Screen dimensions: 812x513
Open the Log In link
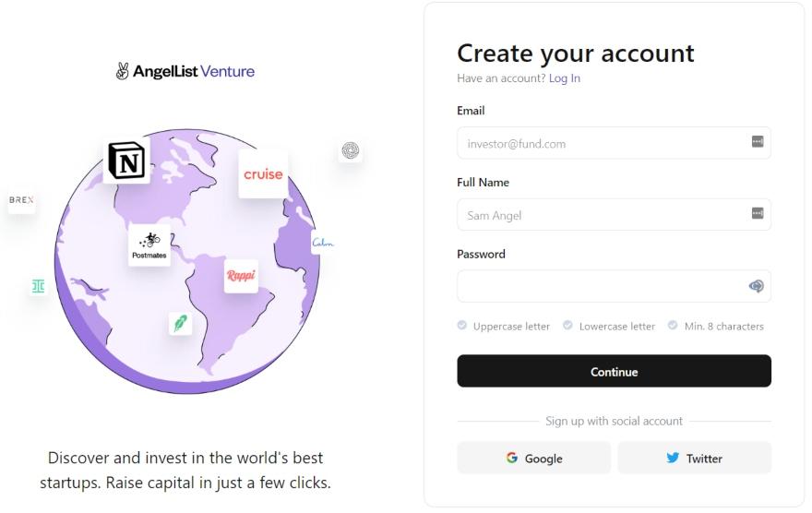[x=565, y=78]
